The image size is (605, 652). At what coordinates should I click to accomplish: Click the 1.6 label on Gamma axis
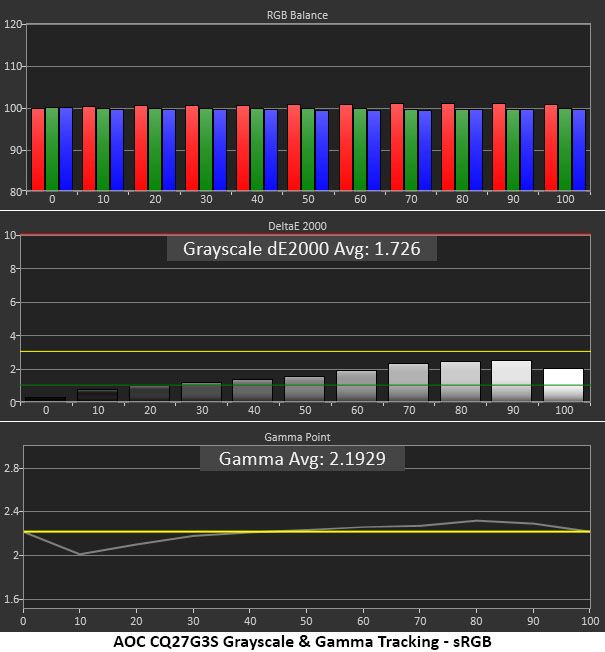point(12,599)
